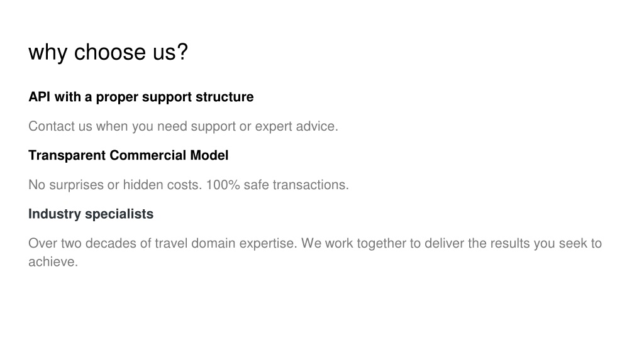Click the "Over two decades of travel domain expertise." sentence

(x=163, y=243)
